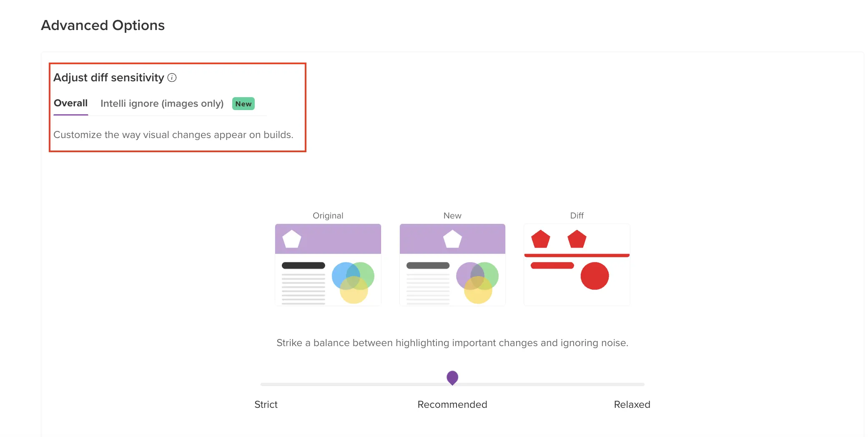The height and width of the screenshot is (437, 868).
Task: Click the Advanced Options heading
Action: pyautogui.click(x=103, y=25)
